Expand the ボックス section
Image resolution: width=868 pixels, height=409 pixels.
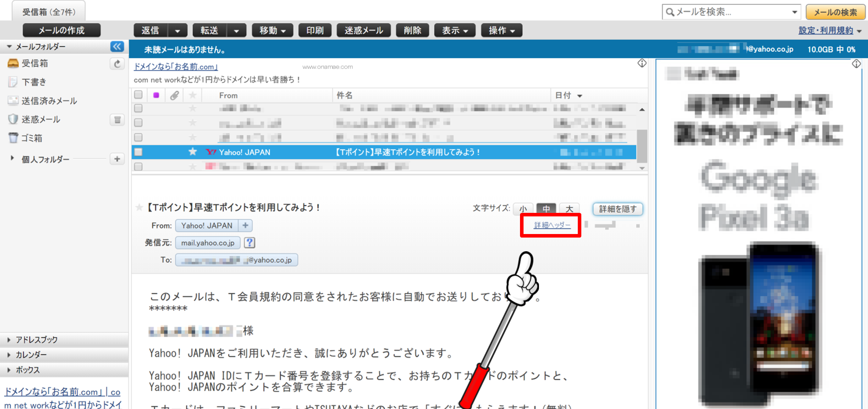click(9, 370)
